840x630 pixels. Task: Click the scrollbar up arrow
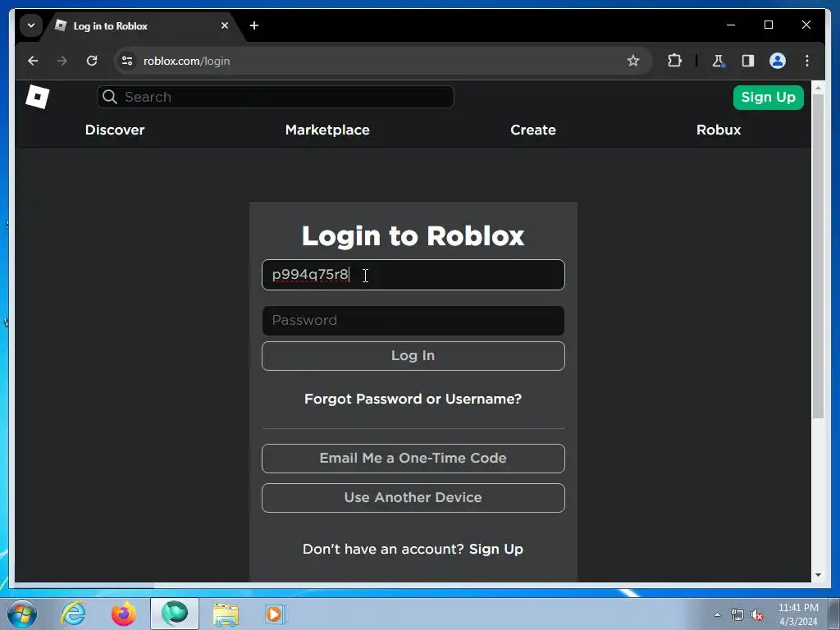tap(818, 87)
